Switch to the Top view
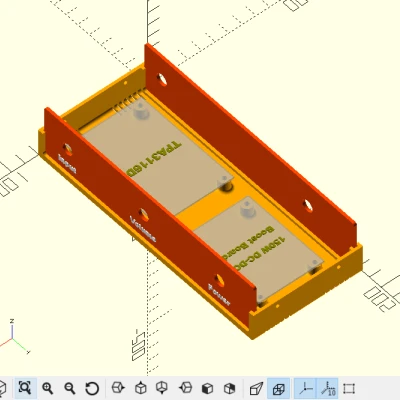This screenshot has width=400, height=400. 141,388
